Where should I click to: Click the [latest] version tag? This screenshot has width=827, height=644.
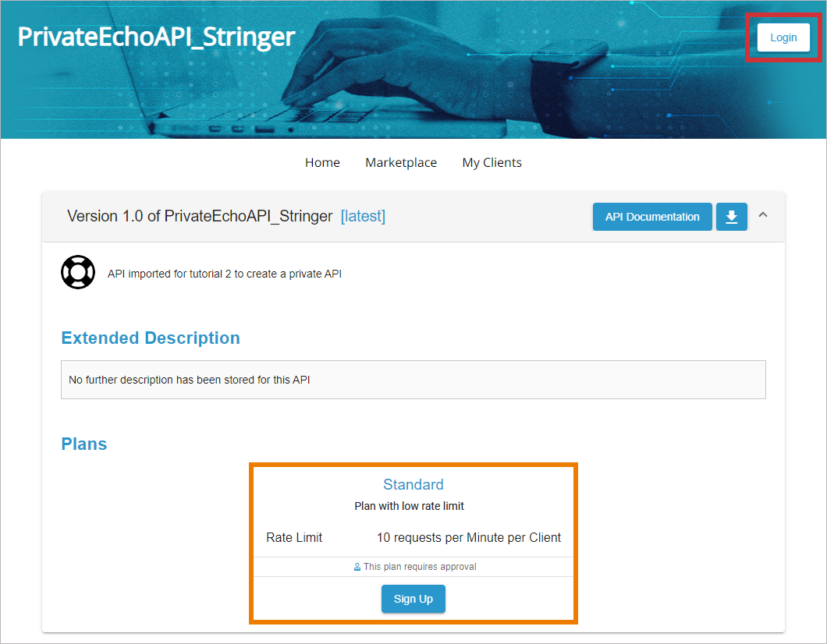click(363, 216)
